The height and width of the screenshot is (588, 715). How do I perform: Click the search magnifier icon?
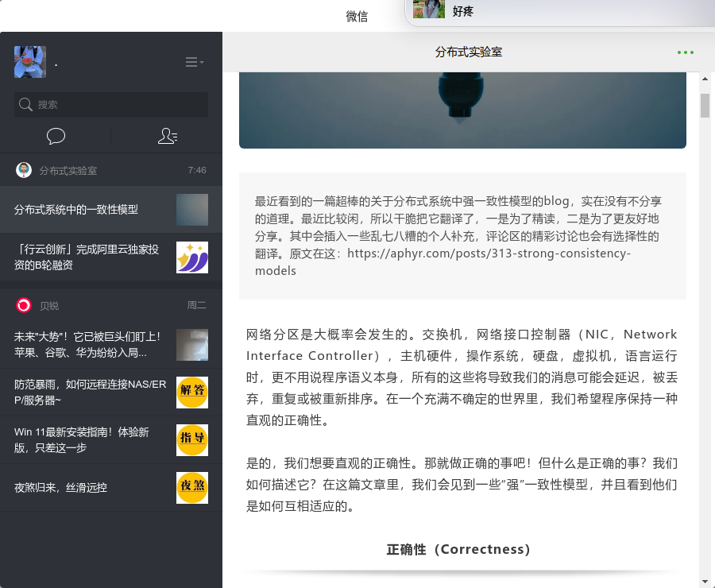[25, 104]
